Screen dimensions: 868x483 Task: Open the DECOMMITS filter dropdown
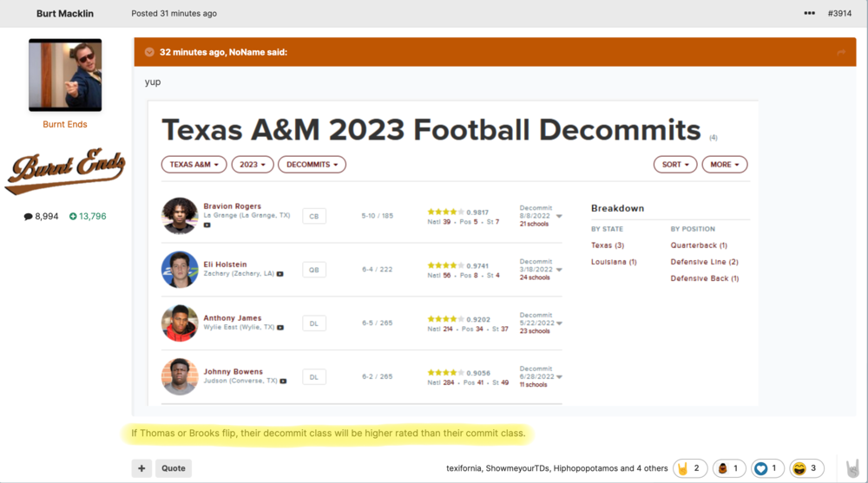click(x=312, y=164)
